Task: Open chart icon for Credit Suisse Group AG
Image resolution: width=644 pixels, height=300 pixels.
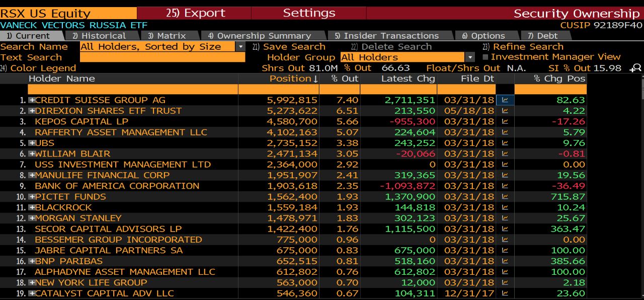Action: (x=505, y=100)
